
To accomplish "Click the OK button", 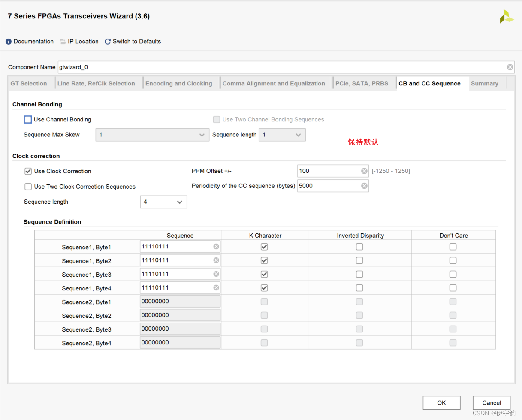I will coord(441,403).
